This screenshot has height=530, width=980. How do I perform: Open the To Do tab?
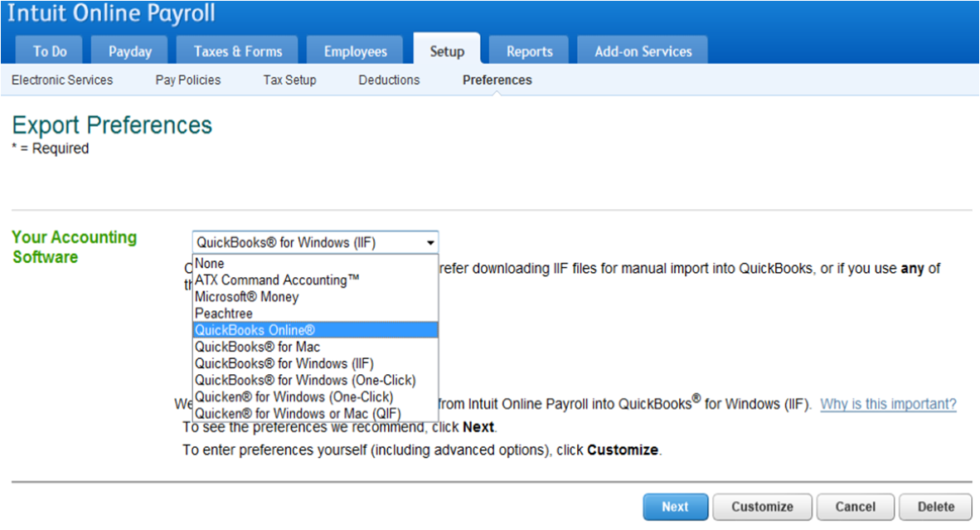50,51
